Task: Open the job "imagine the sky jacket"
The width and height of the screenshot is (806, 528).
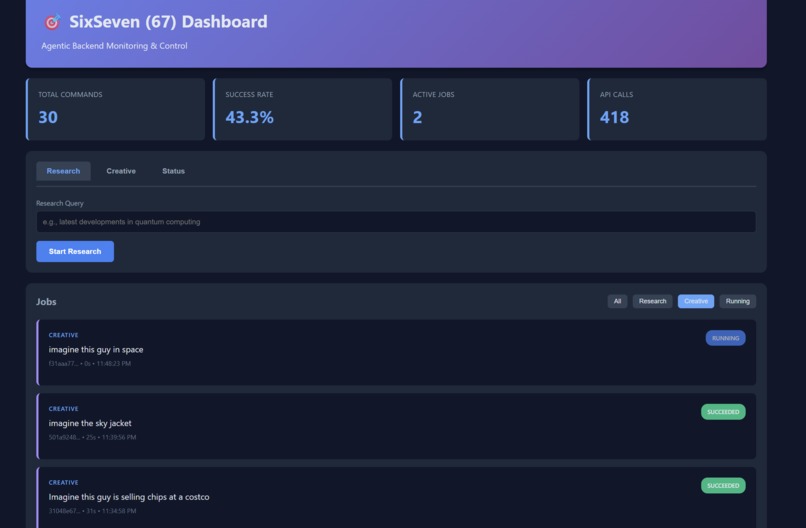Action: coord(396,426)
